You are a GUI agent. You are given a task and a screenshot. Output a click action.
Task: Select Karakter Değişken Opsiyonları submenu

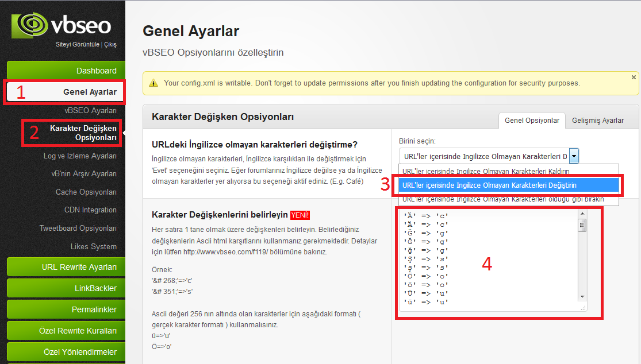tap(83, 133)
